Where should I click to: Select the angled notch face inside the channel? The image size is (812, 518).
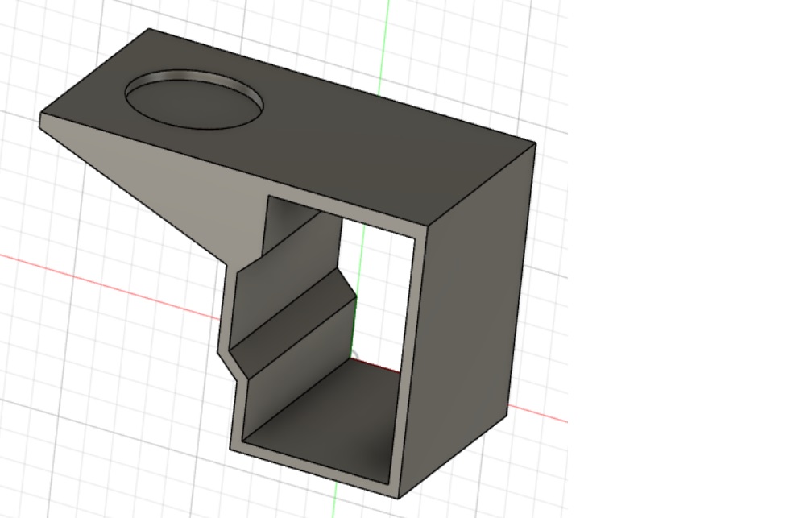tap(292, 324)
